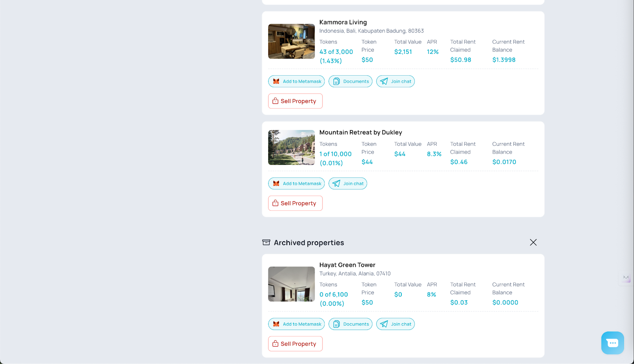Join chat for Kammora Living
Screen dimensions: 634x364
pyautogui.click(x=395, y=81)
